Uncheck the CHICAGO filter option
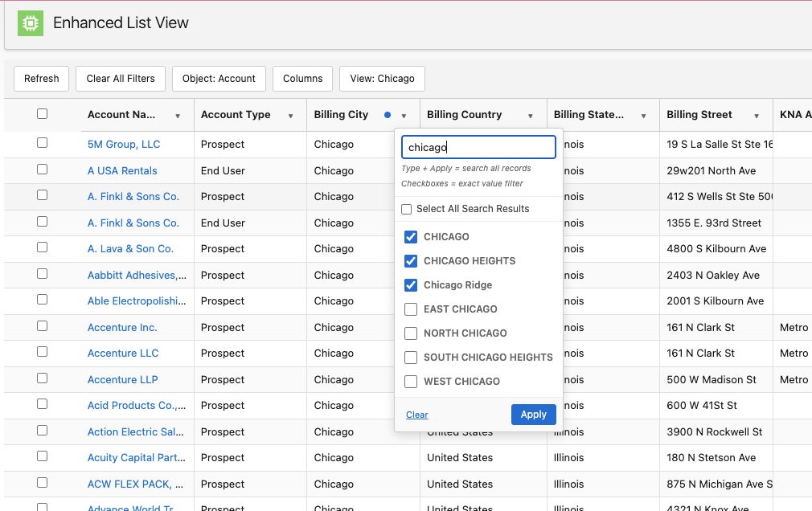Viewport: 812px width, 511px height. coord(410,237)
